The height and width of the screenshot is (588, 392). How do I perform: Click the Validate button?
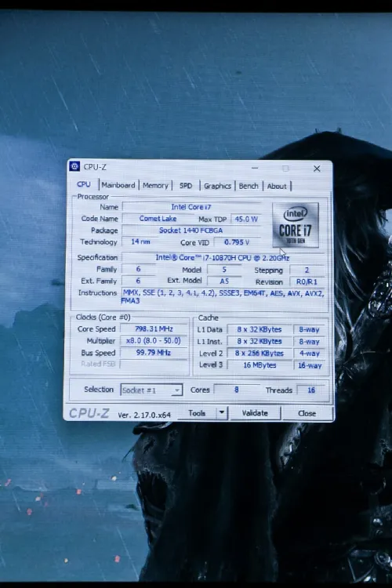pos(255,413)
